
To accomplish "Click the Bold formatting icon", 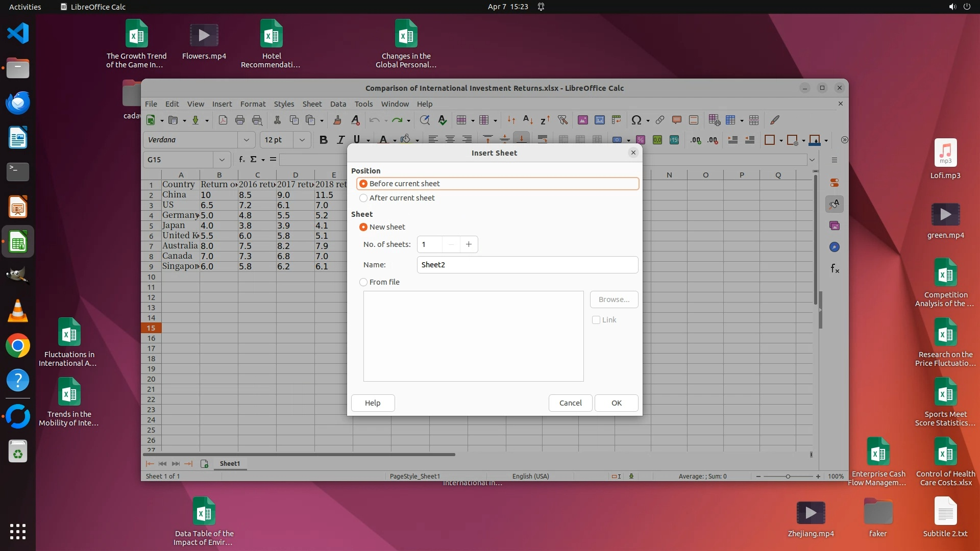I will [x=323, y=140].
